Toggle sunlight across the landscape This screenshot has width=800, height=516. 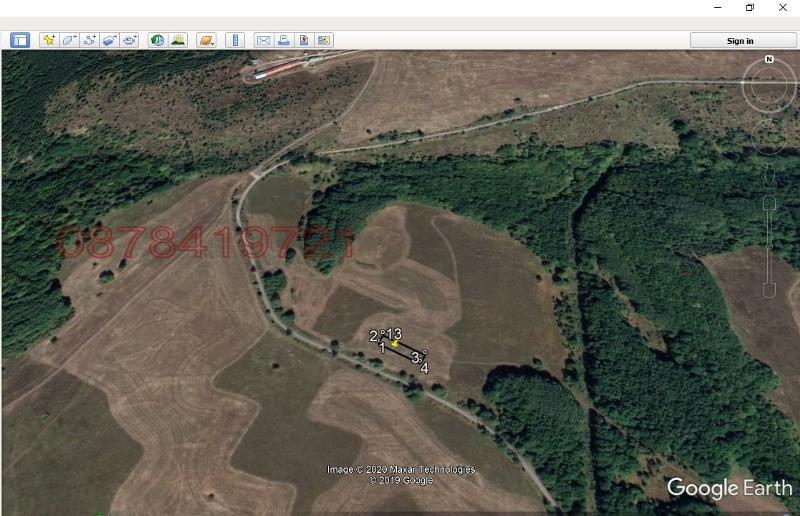coord(178,40)
